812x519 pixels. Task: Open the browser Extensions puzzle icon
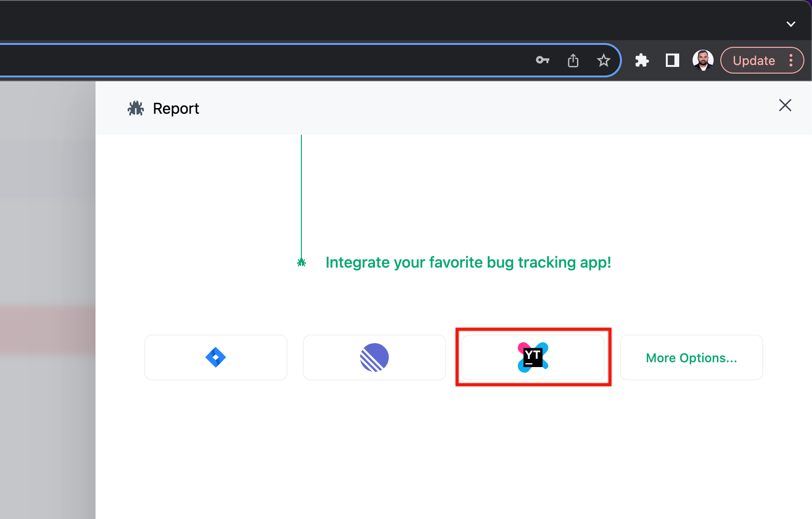642,60
